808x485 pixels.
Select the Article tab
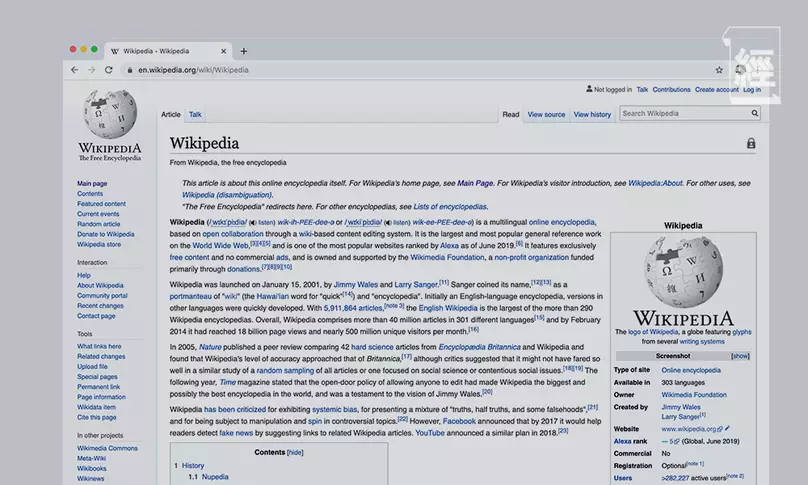[171, 114]
